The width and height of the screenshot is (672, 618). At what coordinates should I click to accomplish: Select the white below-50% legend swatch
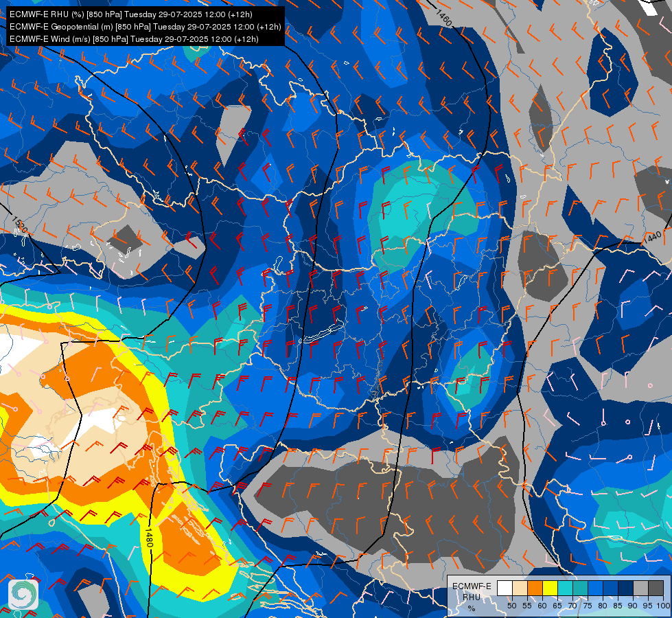pos(505,588)
